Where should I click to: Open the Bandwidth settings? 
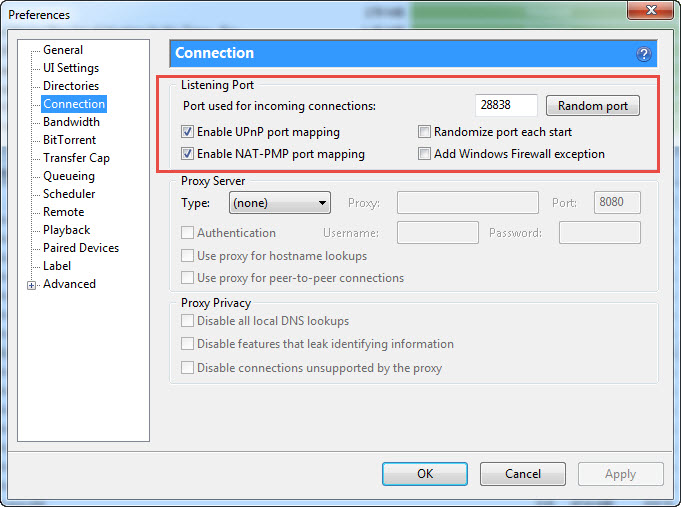click(71, 122)
